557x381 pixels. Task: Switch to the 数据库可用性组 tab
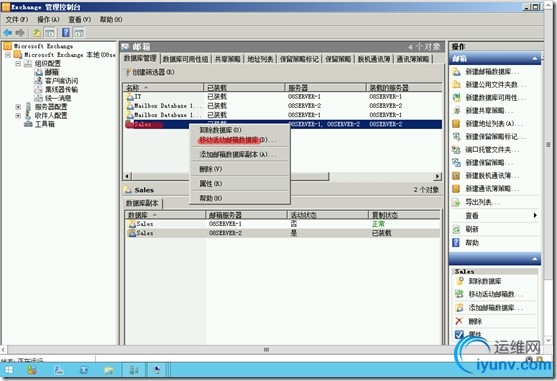click(186, 59)
